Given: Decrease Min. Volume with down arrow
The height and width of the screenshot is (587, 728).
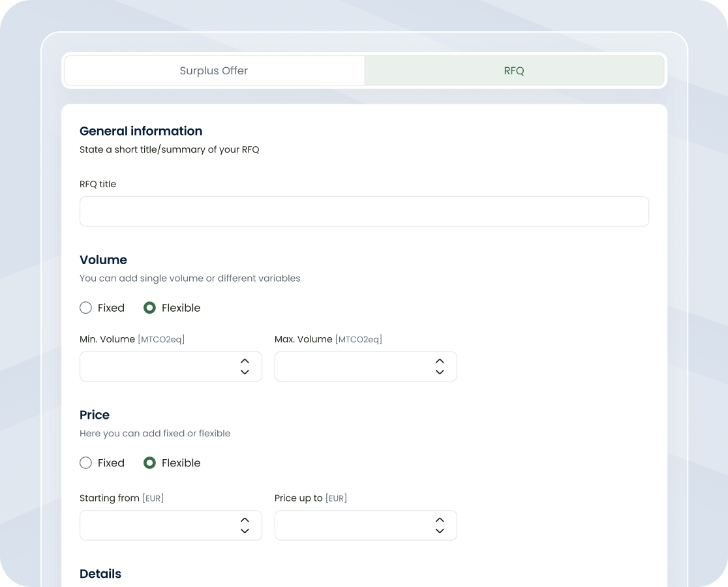Looking at the screenshot, I should [x=245, y=372].
